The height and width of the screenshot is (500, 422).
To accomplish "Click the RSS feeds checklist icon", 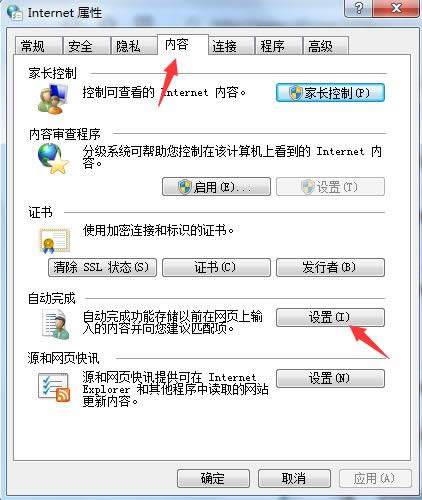I will tap(54, 387).
